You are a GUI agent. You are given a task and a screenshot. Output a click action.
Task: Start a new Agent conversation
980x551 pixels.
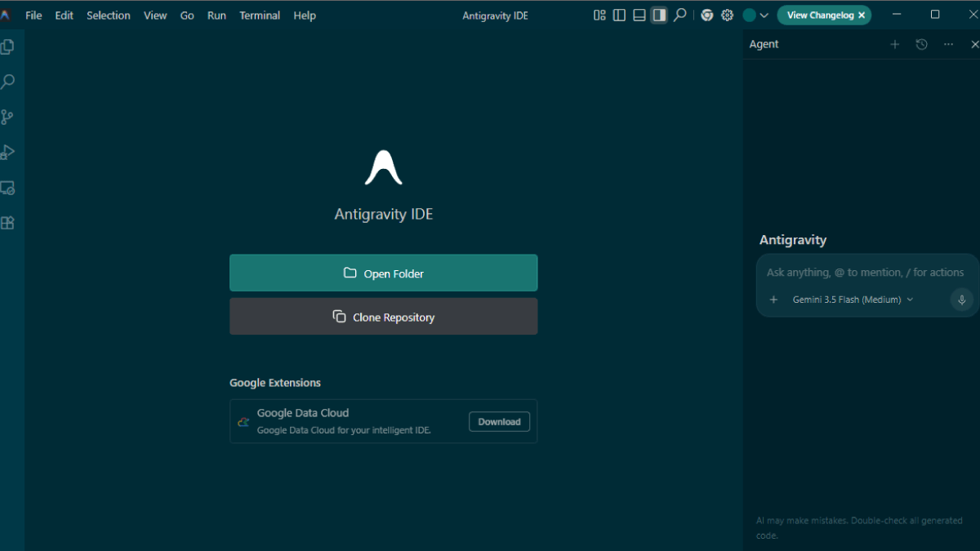coord(894,45)
